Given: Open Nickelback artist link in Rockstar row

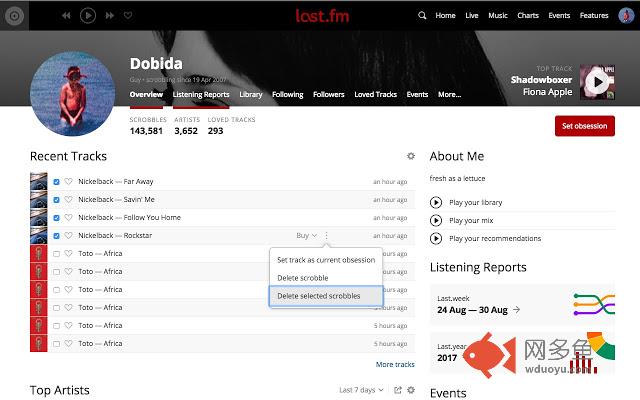Looking at the screenshot, I should (x=96, y=236).
